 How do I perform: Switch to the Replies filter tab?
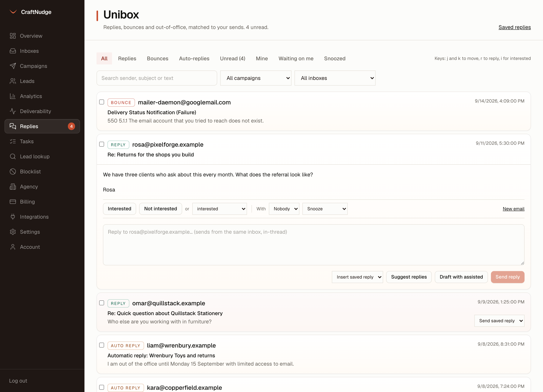pyautogui.click(x=127, y=58)
